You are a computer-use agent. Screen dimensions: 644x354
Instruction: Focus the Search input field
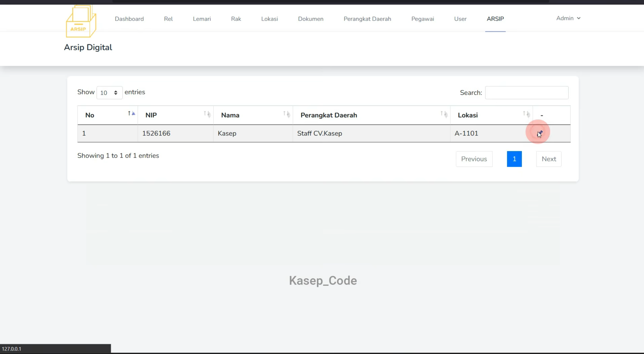527,93
